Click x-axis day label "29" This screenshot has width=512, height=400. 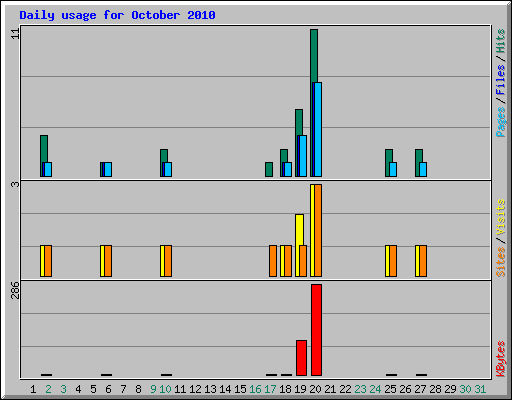tap(450, 389)
